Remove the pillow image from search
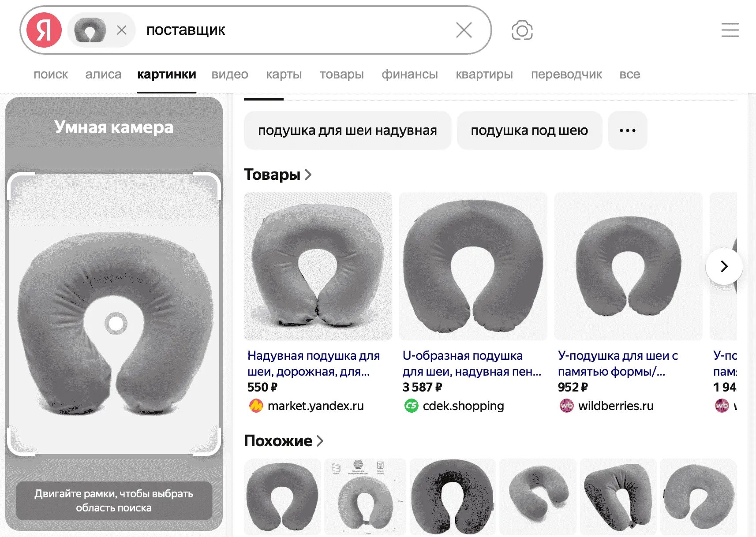The image size is (756, 537). (122, 30)
